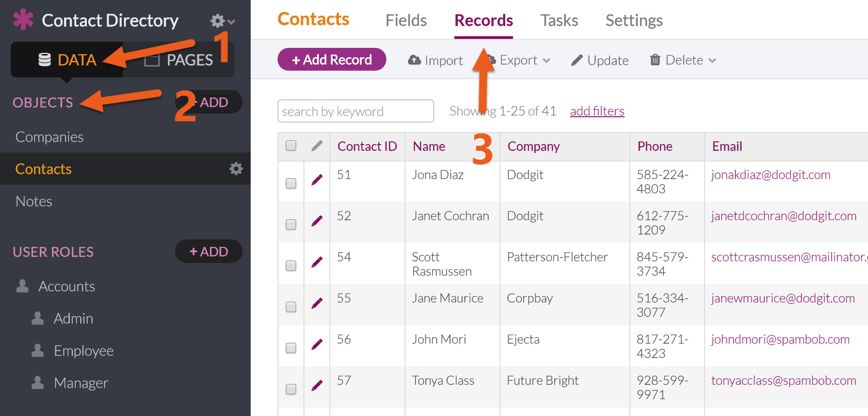Edit the Jane Maurice record
Image resolution: width=868 pixels, height=416 pixels.
317,303
